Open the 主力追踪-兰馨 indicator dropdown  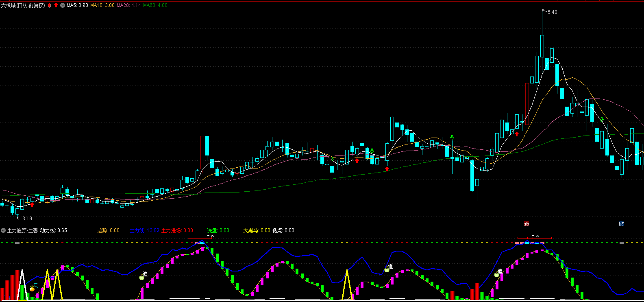(3, 230)
